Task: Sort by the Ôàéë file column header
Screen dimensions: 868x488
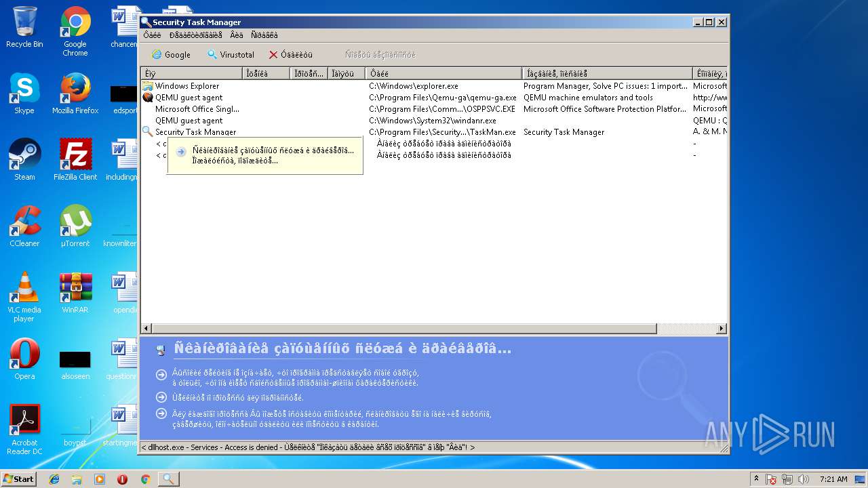Action: (443, 73)
